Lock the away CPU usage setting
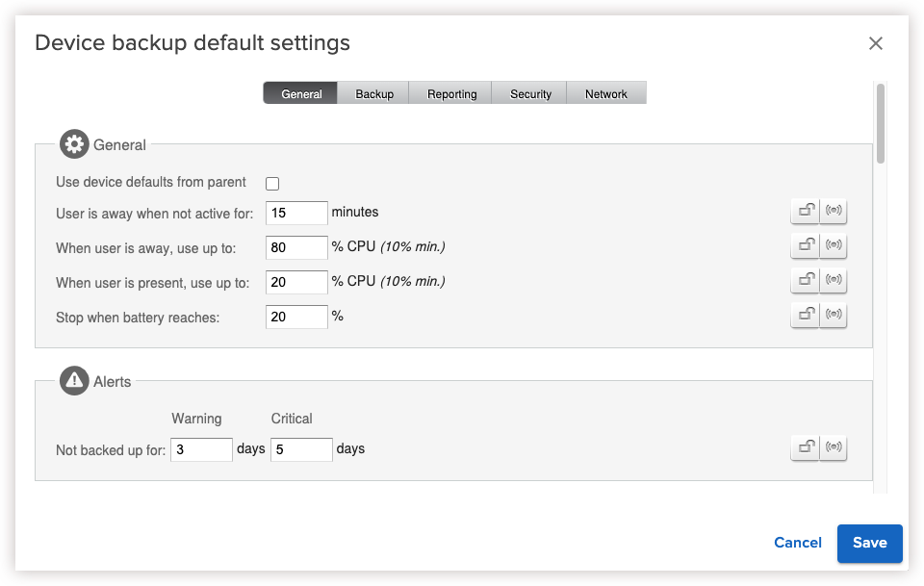 805,245
